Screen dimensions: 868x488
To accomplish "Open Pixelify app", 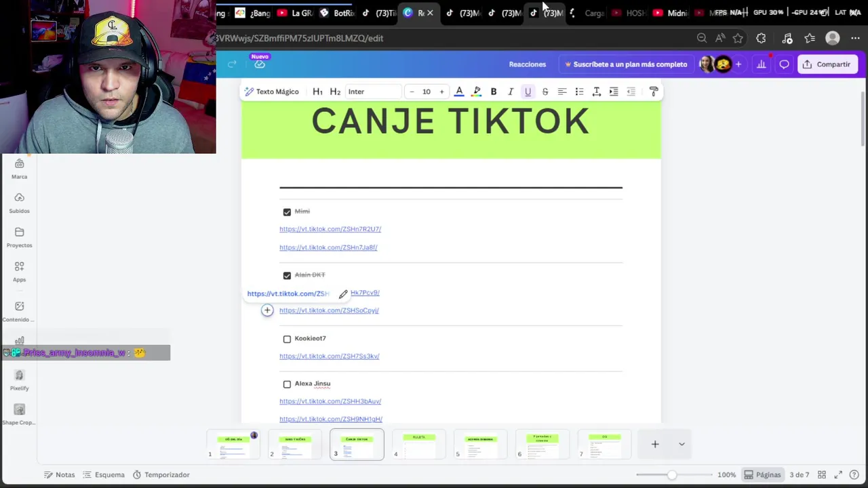I will point(19,380).
